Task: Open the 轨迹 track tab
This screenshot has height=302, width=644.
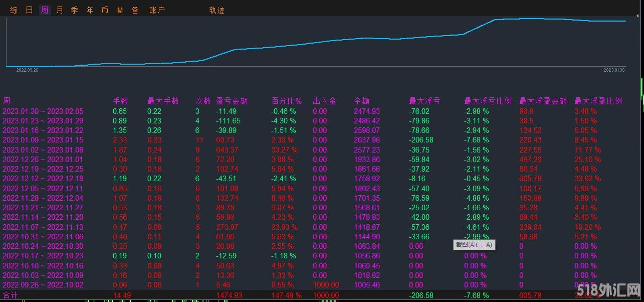Action: pos(217,10)
